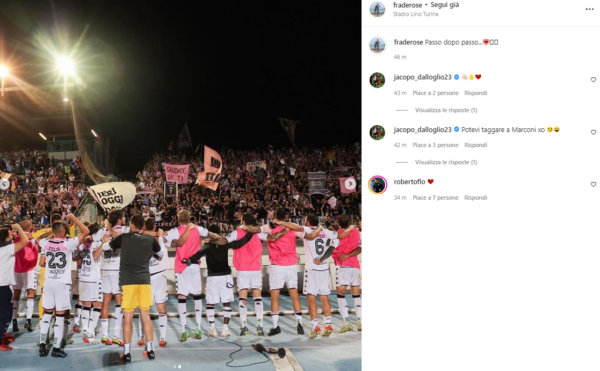Like jacopo_dalloglio23's emoji comment with heart
Image resolution: width=600 pixels, height=371 pixels.
[x=593, y=80]
